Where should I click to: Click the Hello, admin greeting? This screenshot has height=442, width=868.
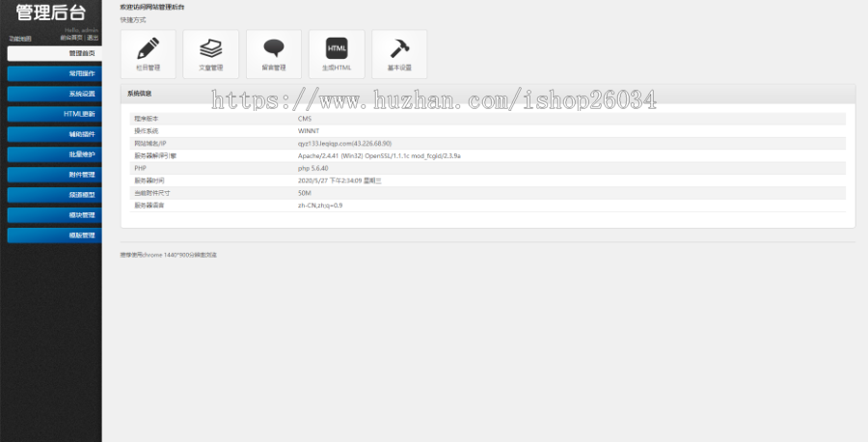click(81, 30)
